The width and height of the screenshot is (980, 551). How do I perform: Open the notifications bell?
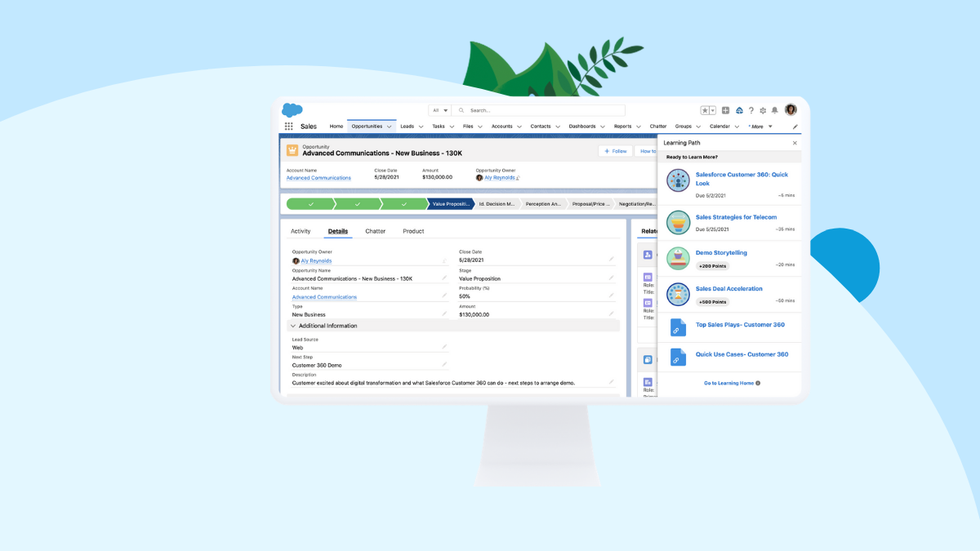click(x=775, y=110)
